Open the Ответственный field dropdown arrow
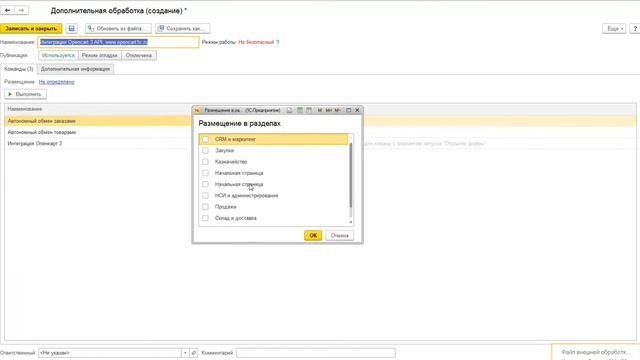640x360 pixels. click(x=185, y=353)
